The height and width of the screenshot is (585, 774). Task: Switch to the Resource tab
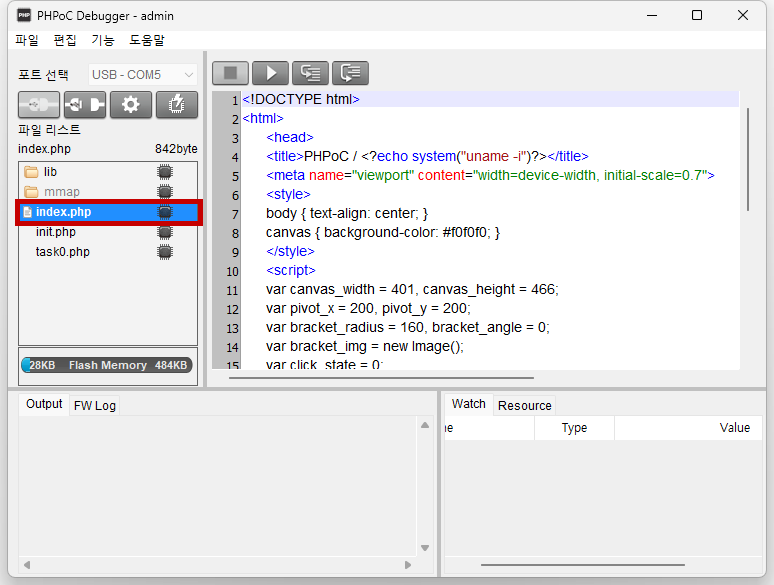525,406
